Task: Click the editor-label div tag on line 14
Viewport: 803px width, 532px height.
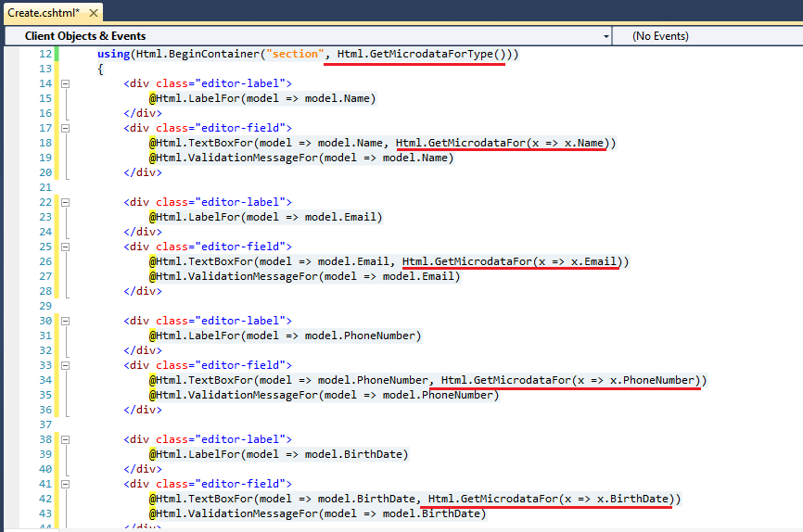Action: pyautogui.click(x=208, y=83)
